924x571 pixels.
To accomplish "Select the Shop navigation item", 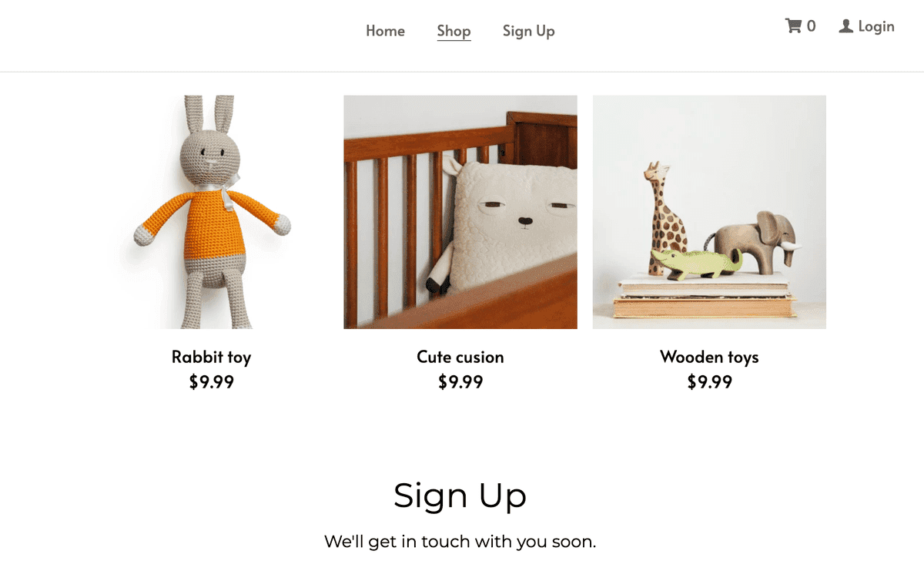I will pyautogui.click(x=454, y=31).
